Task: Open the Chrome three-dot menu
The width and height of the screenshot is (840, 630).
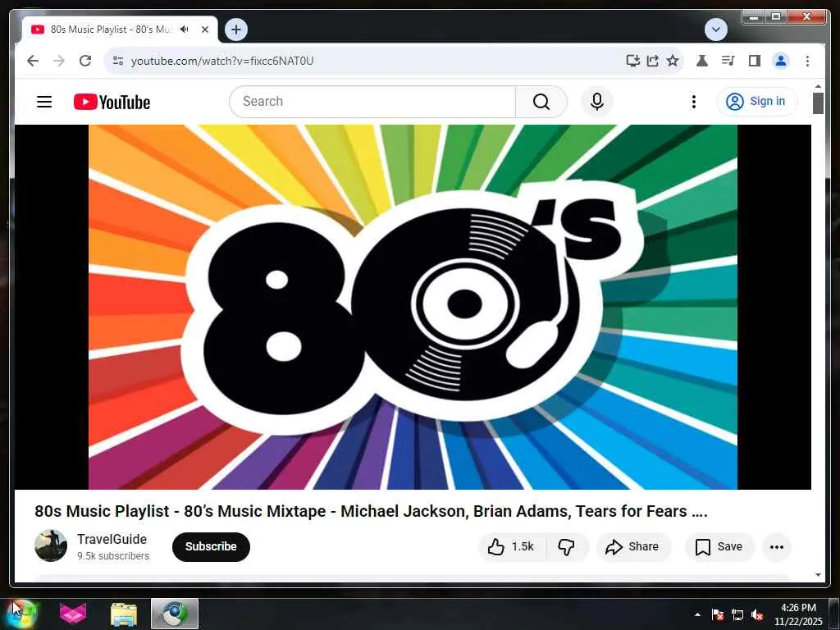Action: tap(807, 61)
